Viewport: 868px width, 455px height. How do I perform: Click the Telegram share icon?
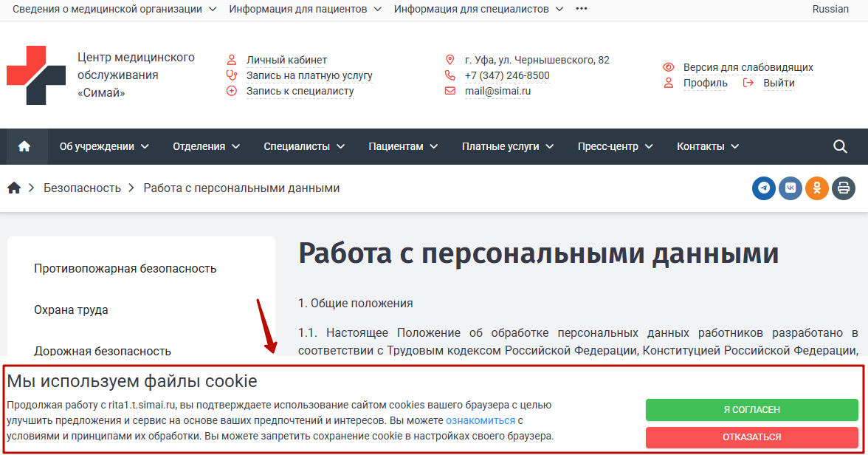764,188
